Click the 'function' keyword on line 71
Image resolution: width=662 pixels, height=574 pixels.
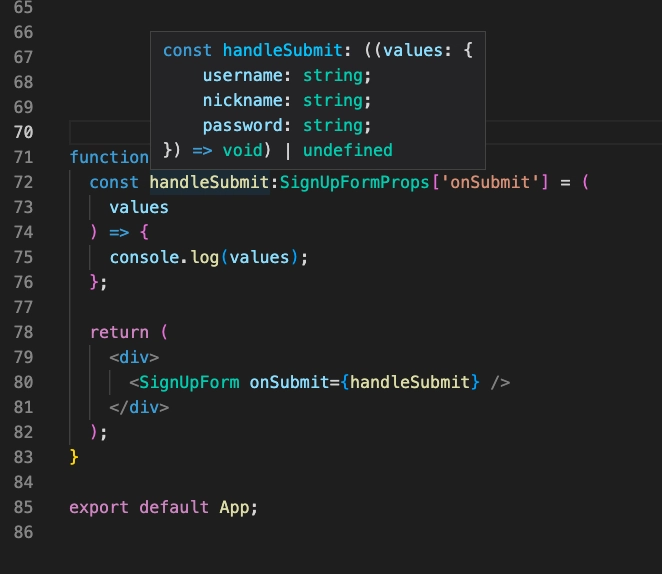click(x=109, y=157)
